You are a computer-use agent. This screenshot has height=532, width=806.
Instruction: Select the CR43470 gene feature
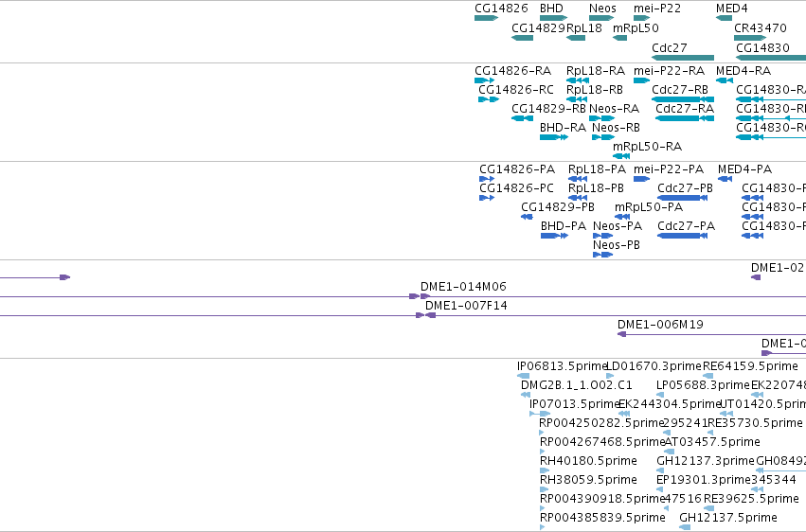[x=750, y=38]
